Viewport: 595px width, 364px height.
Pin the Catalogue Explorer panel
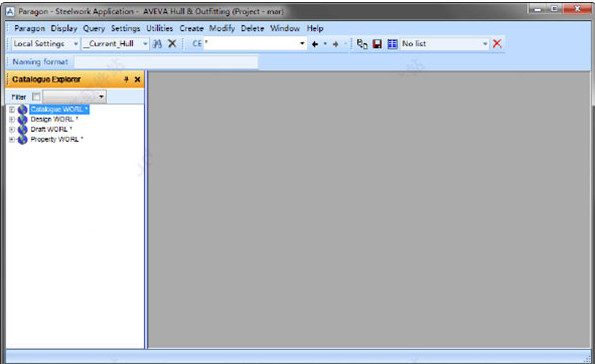(x=126, y=79)
